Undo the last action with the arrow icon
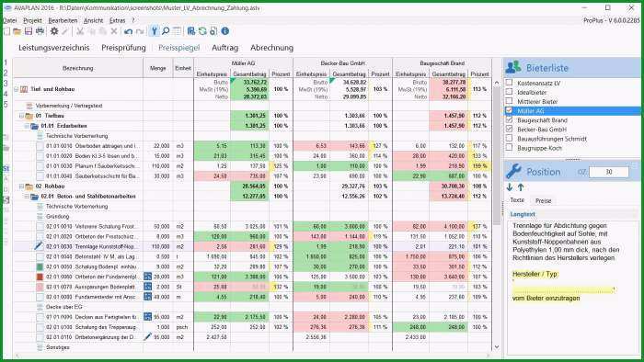Screen dimensions: 644x362 tap(129, 31)
